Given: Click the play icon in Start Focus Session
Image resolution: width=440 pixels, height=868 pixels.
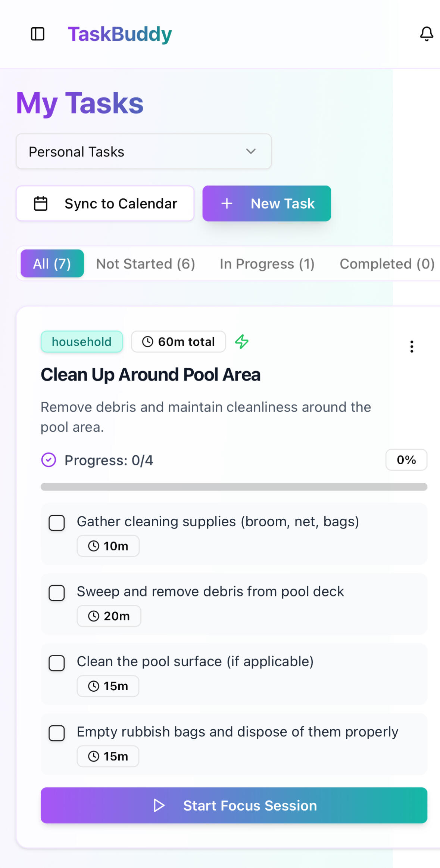Looking at the screenshot, I should (x=159, y=806).
